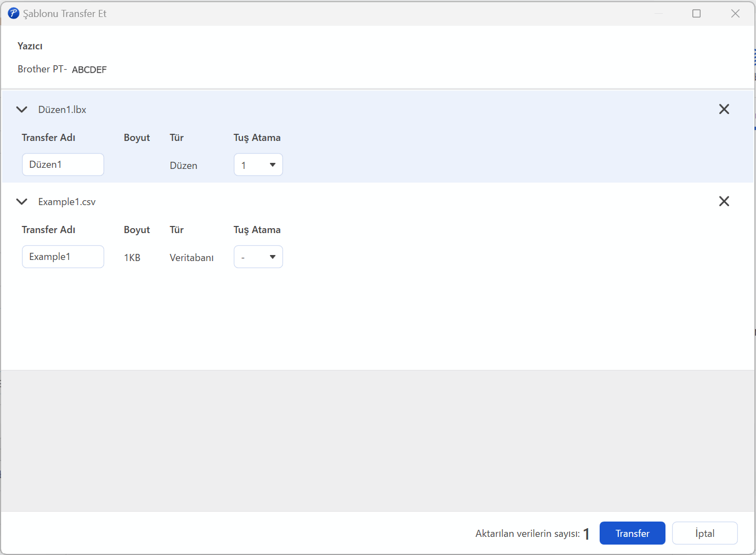Close the Şablonu Transfer Et window

[x=735, y=13]
